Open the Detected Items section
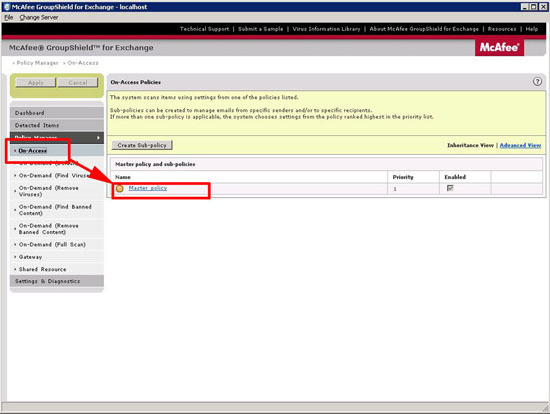This screenshot has height=414, width=550. pyautogui.click(x=57, y=125)
